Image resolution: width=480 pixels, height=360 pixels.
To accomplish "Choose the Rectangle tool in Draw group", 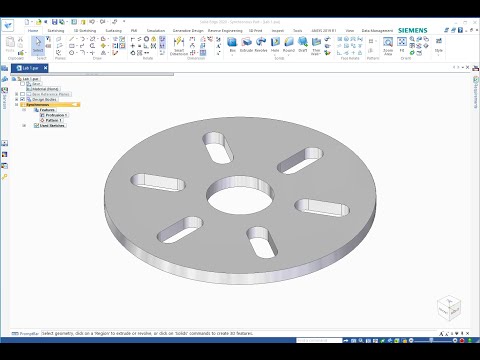I will tap(72, 46).
